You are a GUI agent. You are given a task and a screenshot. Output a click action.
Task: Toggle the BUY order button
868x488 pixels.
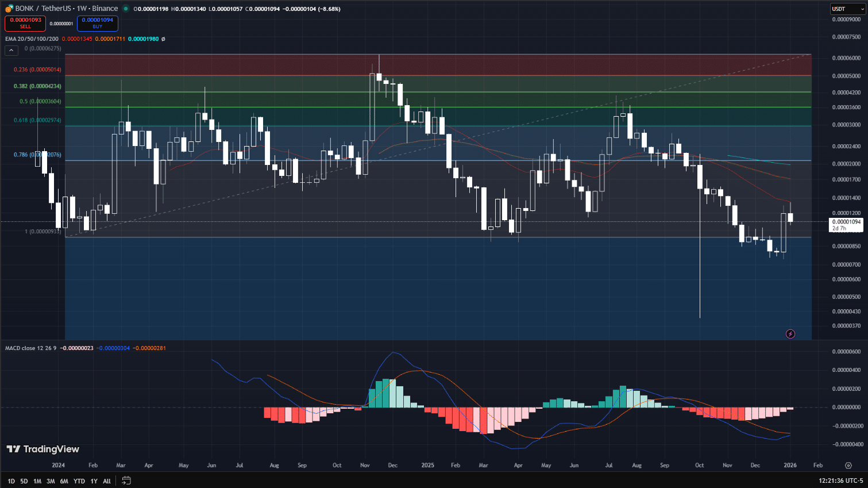coord(97,22)
